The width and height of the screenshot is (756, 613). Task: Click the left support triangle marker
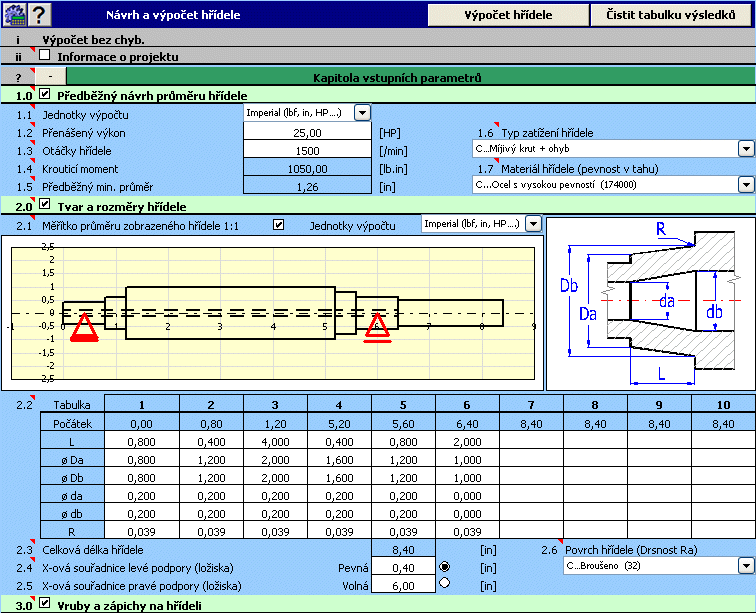[84, 327]
